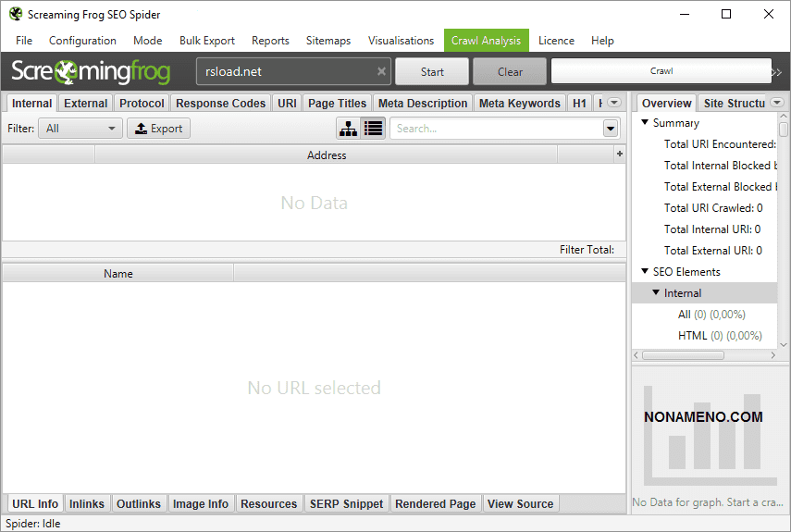Open the search options dropdown arrow
The height and width of the screenshot is (532, 791).
pyautogui.click(x=611, y=129)
